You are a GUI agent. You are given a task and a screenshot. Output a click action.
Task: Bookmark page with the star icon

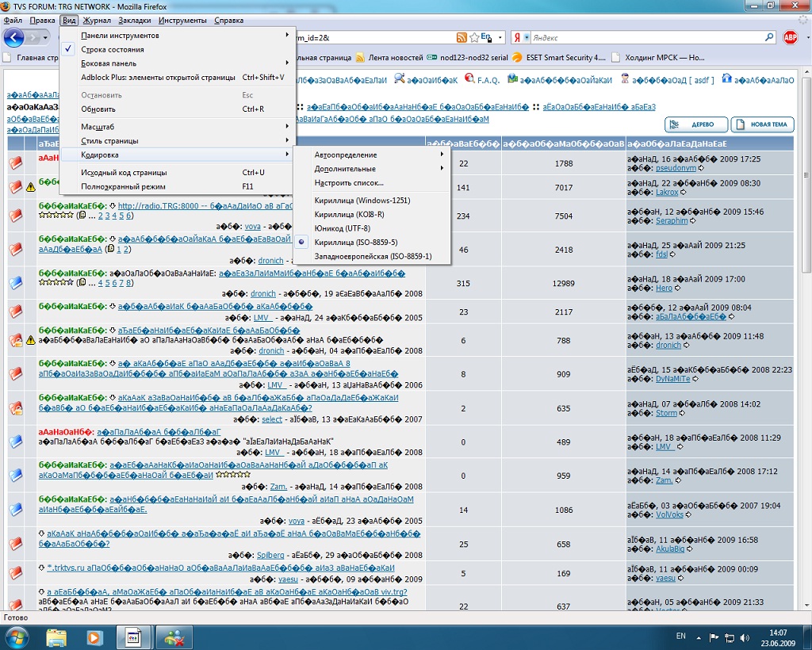(474, 37)
